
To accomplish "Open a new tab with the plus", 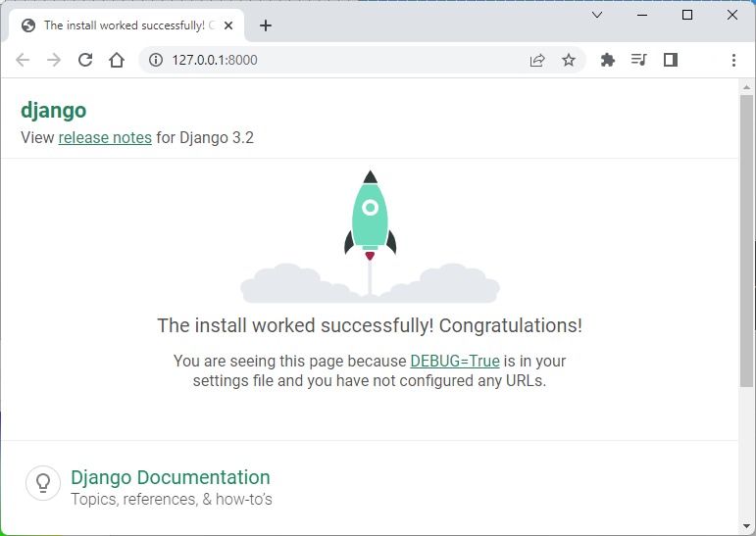I will click(266, 25).
